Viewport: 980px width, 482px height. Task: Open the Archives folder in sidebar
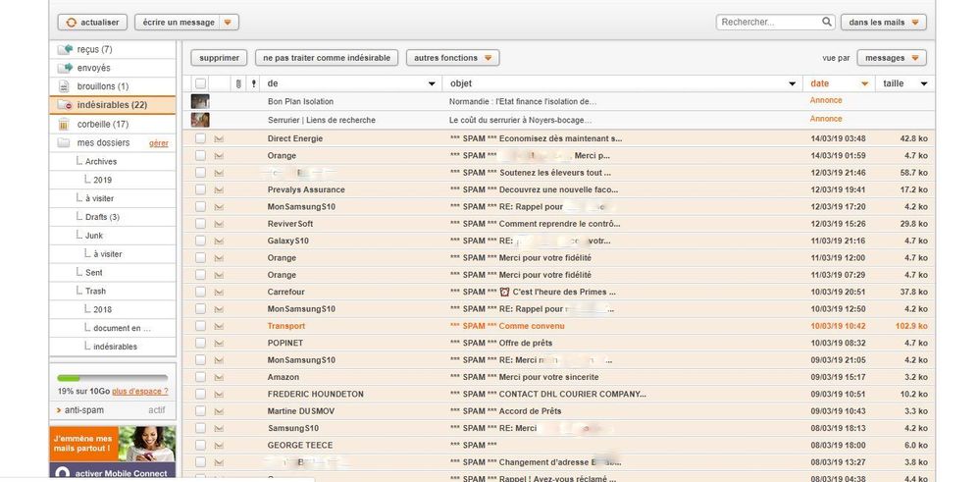pos(101,162)
